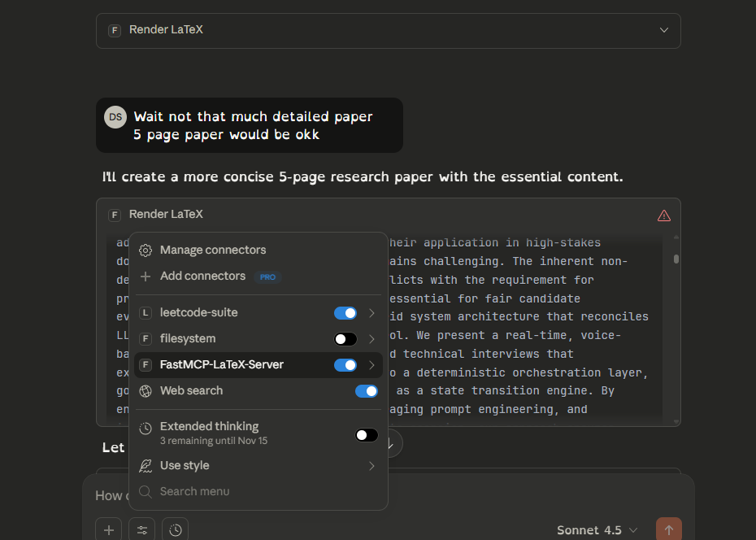
Task: Click the send message arrow button
Action: (x=668, y=529)
